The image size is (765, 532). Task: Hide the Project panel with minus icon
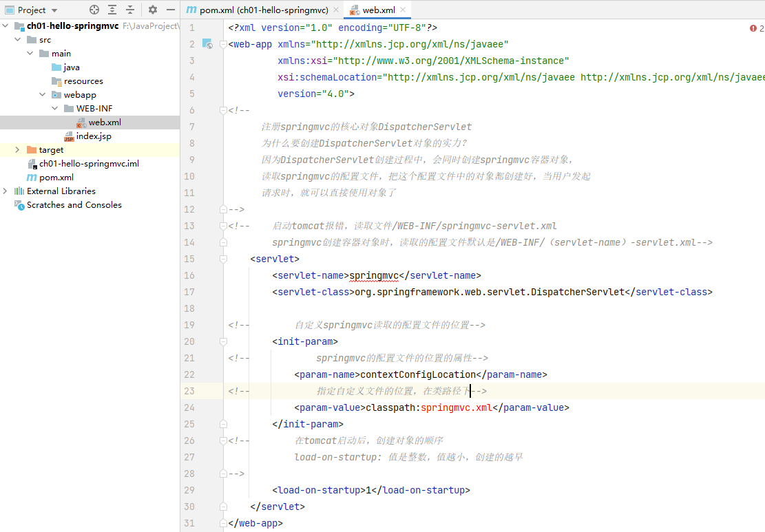170,10
